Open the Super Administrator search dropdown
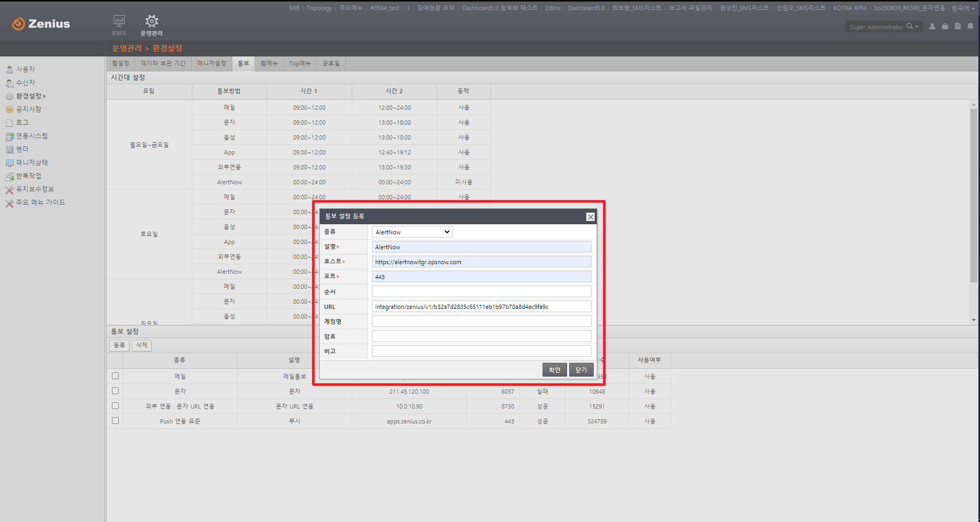980x522 pixels. [912, 27]
